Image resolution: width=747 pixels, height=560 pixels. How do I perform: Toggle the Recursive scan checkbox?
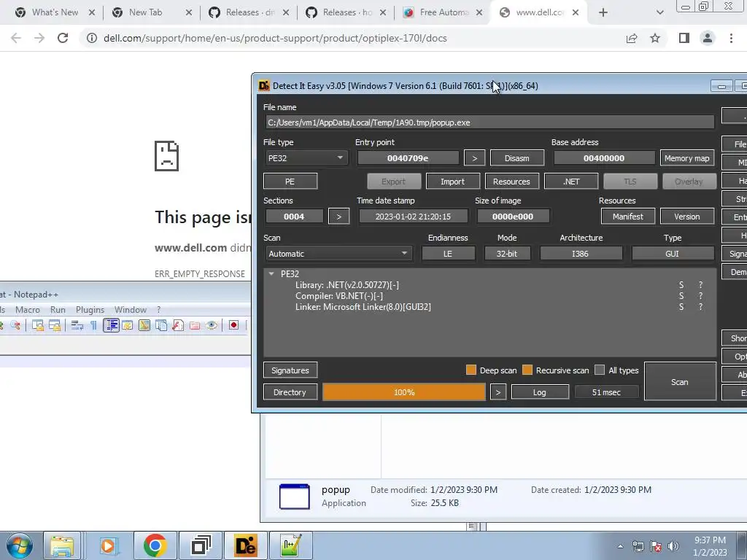point(527,370)
